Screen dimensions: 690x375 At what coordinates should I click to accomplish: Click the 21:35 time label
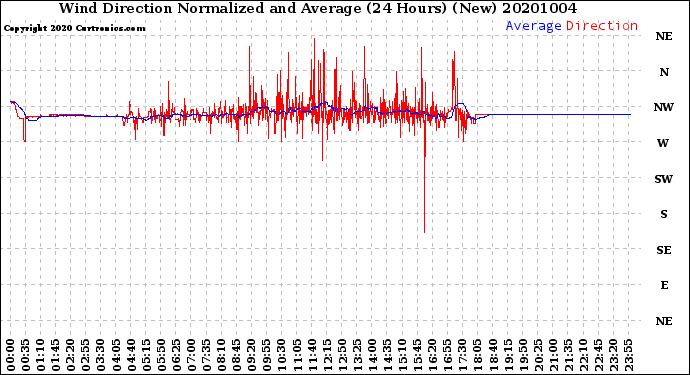(x=569, y=355)
